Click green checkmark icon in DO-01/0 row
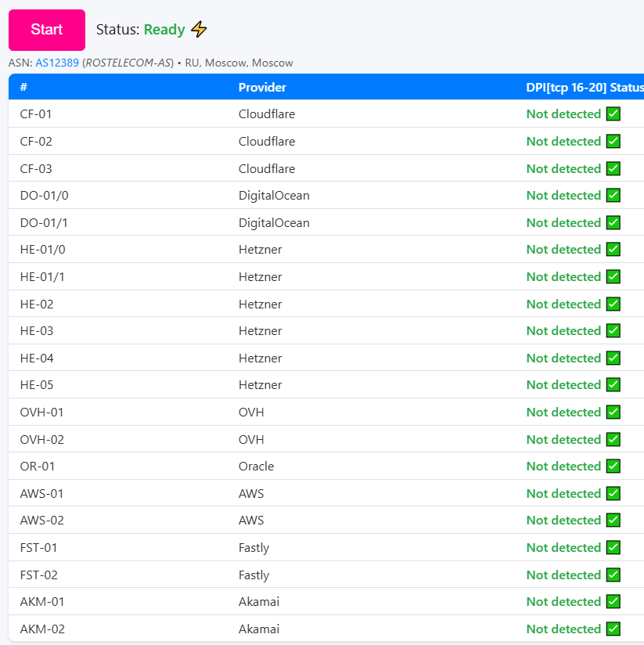This screenshot has width=644, height=645. [x=613, y=196]
